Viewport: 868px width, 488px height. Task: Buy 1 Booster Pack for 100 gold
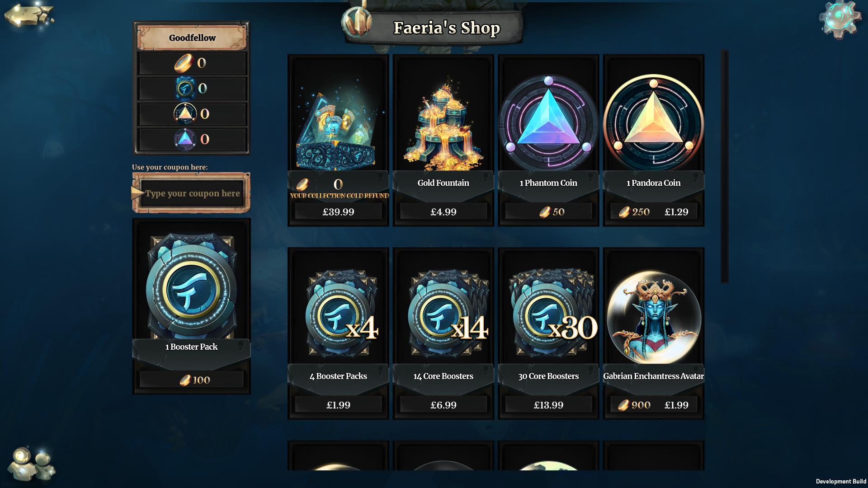coord(191,380)
